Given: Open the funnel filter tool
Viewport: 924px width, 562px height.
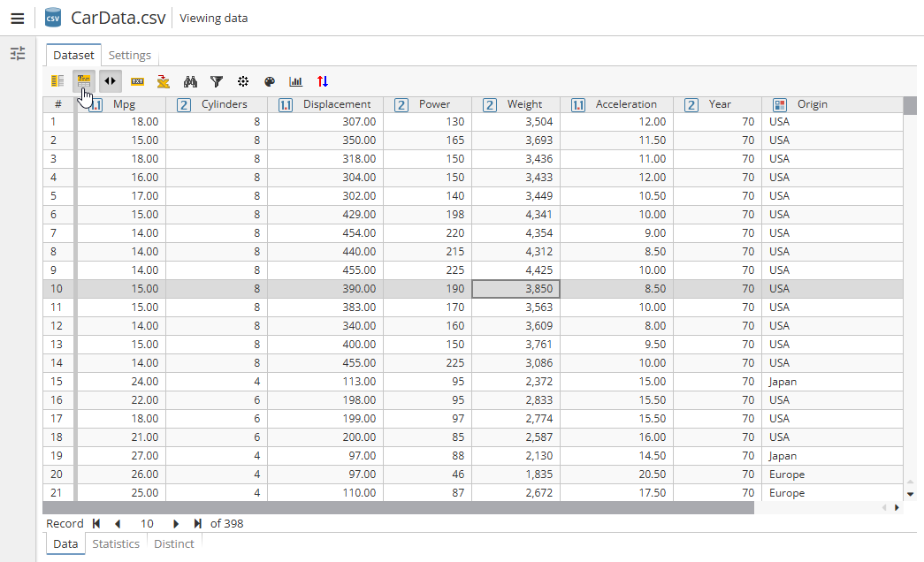Looking at the screenshot, I should (x=217, y=81).
